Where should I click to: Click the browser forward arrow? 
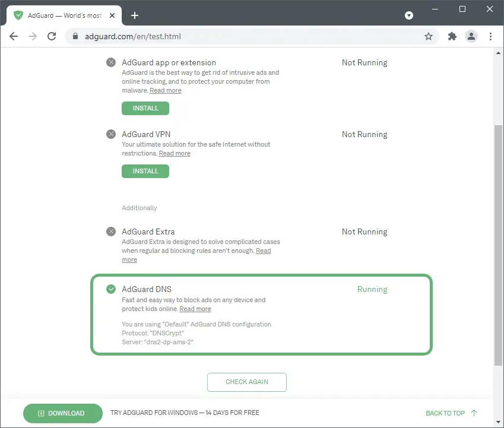click(x=33, y=36)
